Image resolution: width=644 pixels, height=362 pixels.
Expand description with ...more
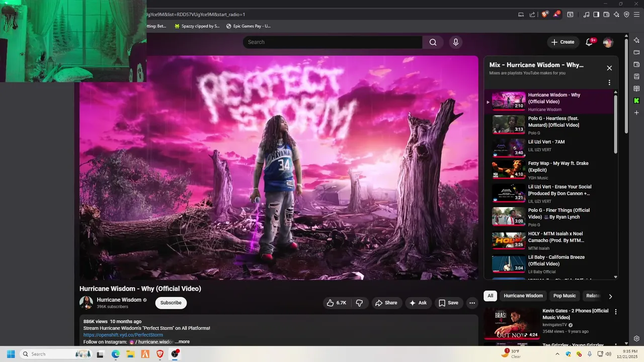[x=182, y=342]
